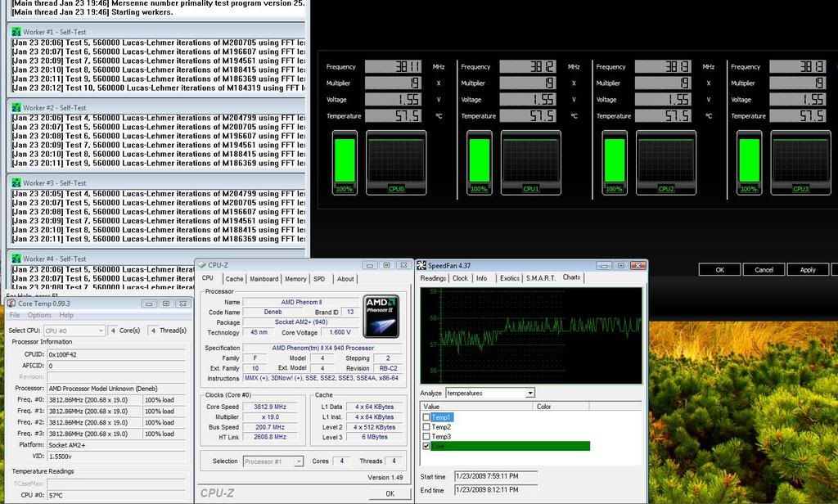Click Apply in the CPU monitor window
Screen dimensions: 838x504
(808, 270)
